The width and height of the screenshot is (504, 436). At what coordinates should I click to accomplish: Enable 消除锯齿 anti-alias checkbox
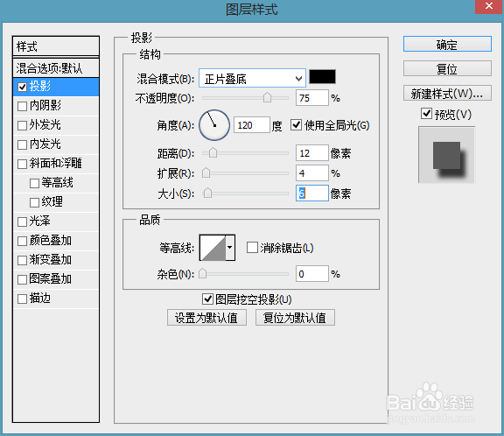pyautogui.click(x=252, y=248)
